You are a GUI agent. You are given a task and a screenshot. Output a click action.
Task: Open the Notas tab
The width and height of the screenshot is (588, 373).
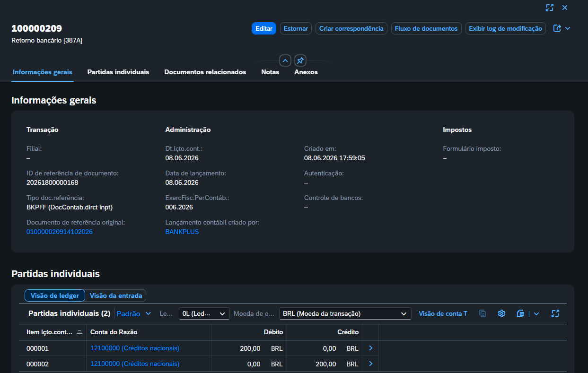(270, 72)
